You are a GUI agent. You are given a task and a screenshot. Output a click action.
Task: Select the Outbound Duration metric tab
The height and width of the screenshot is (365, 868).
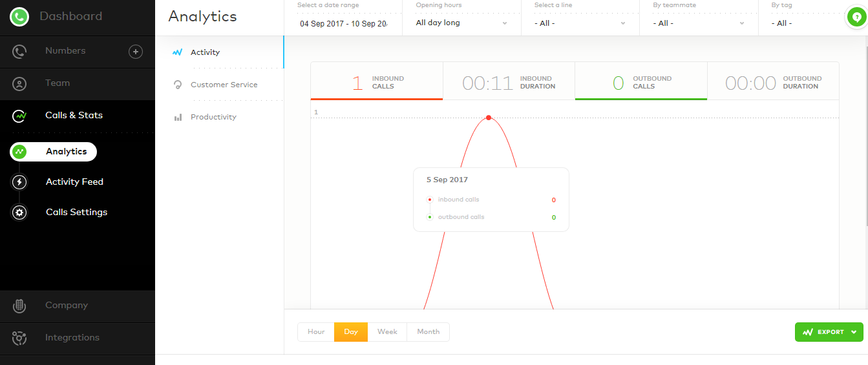(x=773, y=81)
